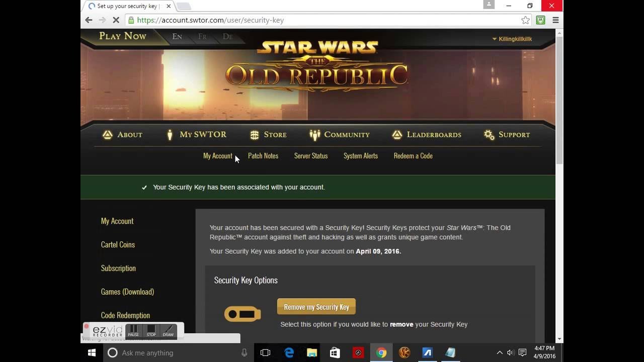Click the security key fob icon
The image size is (644, 362).
pos(243,314)
